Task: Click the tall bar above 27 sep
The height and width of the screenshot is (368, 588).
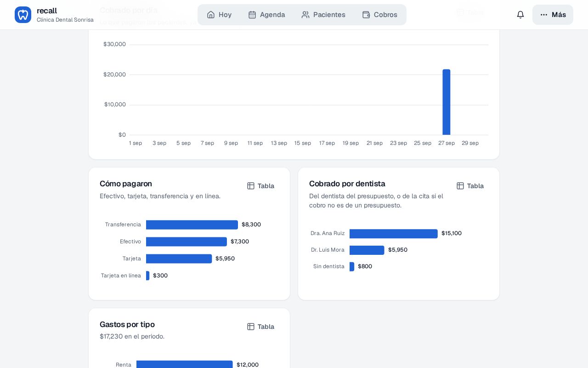Action: [x=447, y=102]
